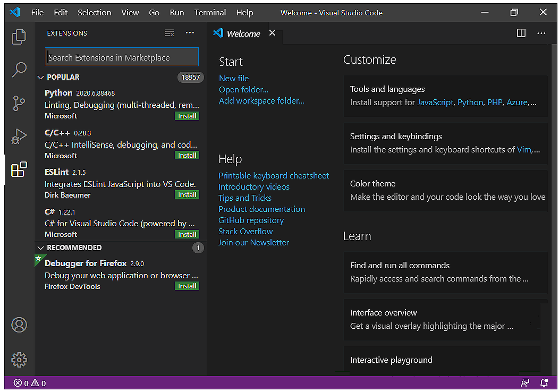Open the Accounts menu icon
The image size is (559, 392).
[19, 325]
